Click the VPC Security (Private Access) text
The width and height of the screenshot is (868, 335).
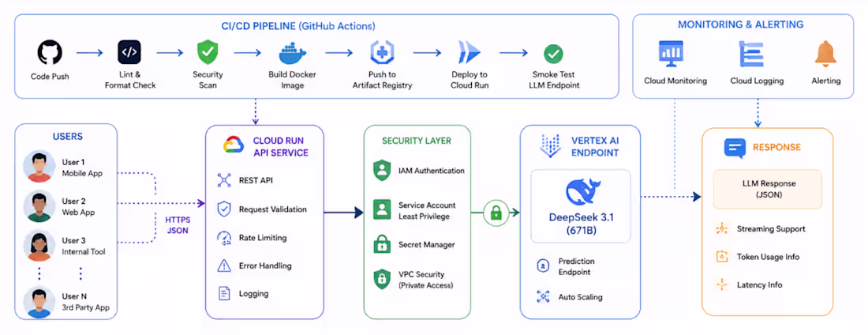click(425, 280)
